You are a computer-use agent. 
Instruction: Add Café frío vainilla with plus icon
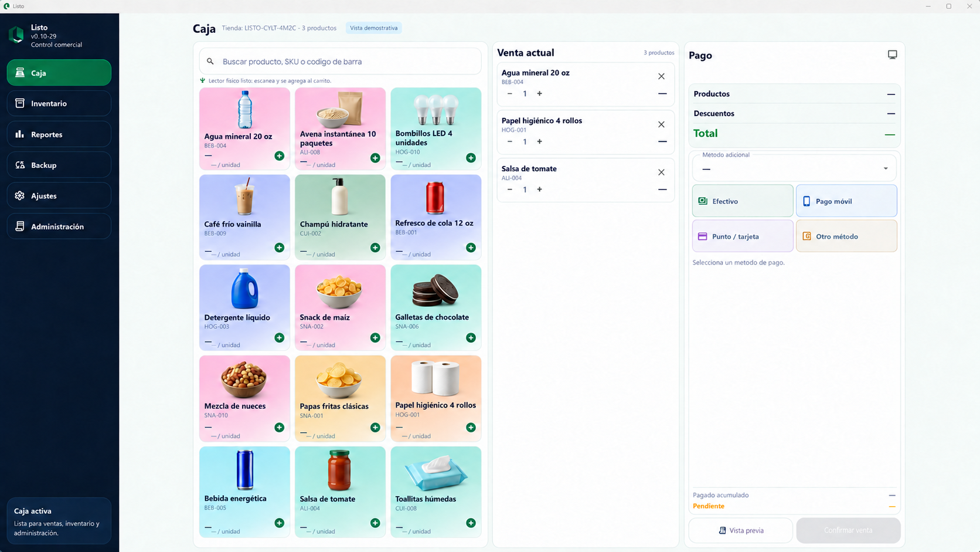280,248
